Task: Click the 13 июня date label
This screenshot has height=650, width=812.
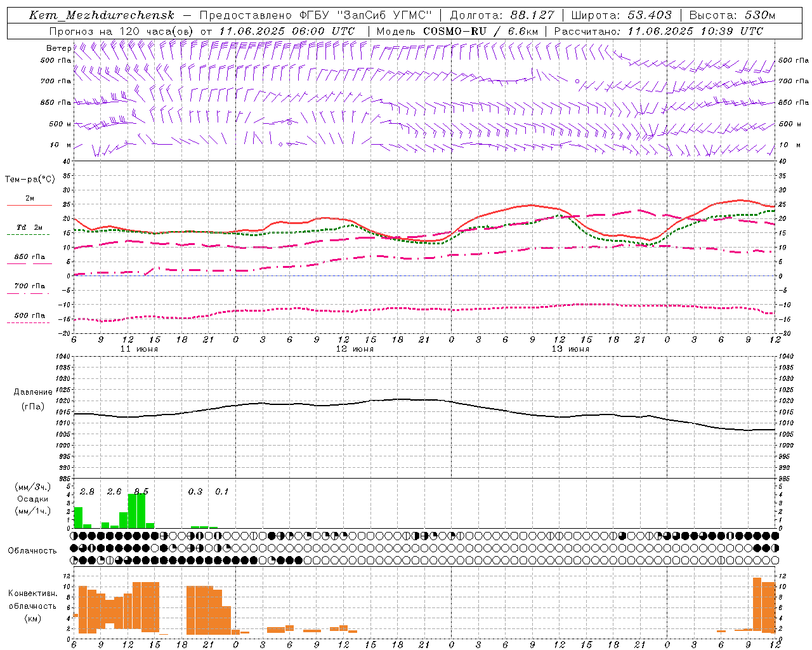Action: tap(570, 349)
